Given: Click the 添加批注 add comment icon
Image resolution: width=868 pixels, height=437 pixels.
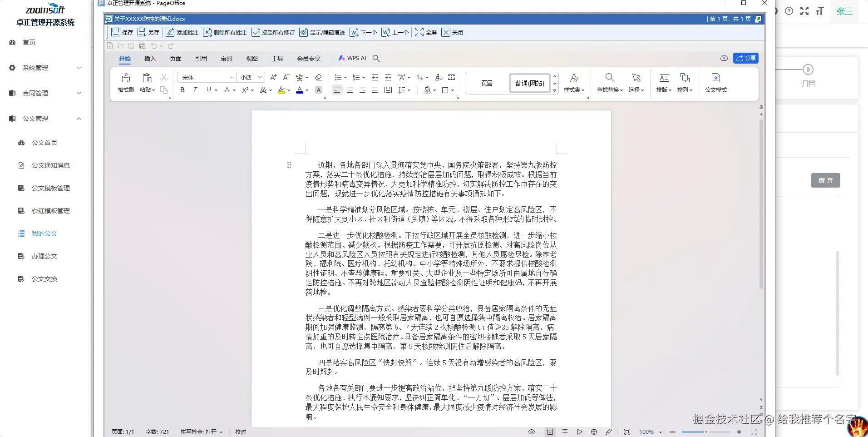Looking at the screenshot, I should (x=170, y=32).
